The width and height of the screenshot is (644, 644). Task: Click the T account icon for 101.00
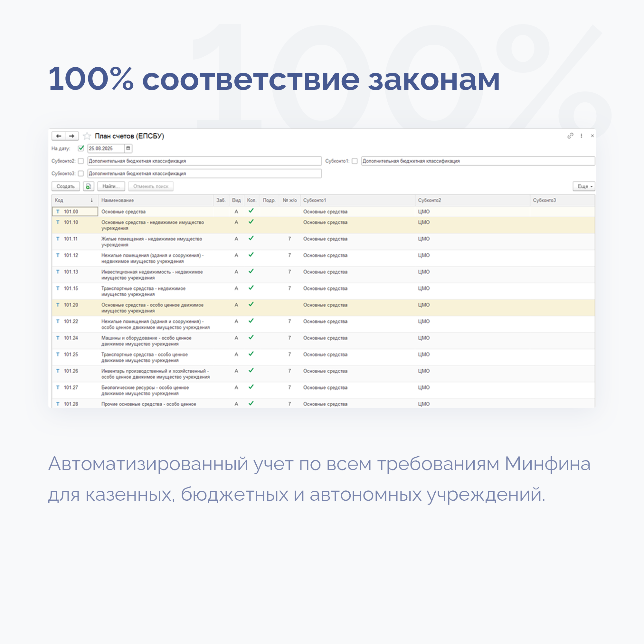(x=58, y=212)
